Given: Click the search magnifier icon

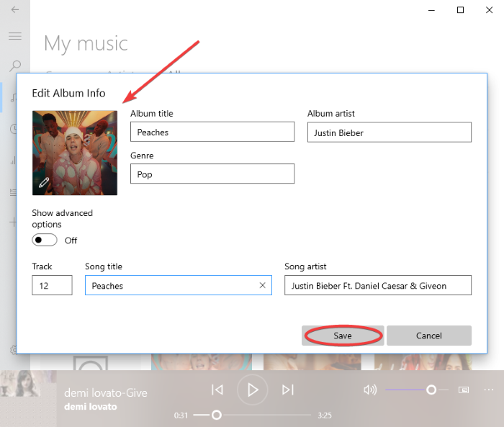Looking at the screenshot, I should pos(15,66).
